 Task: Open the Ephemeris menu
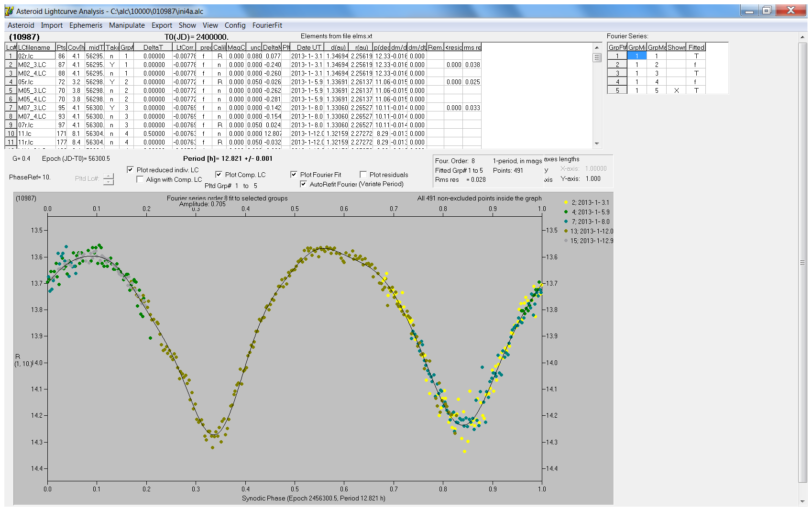tap(86, 25)
